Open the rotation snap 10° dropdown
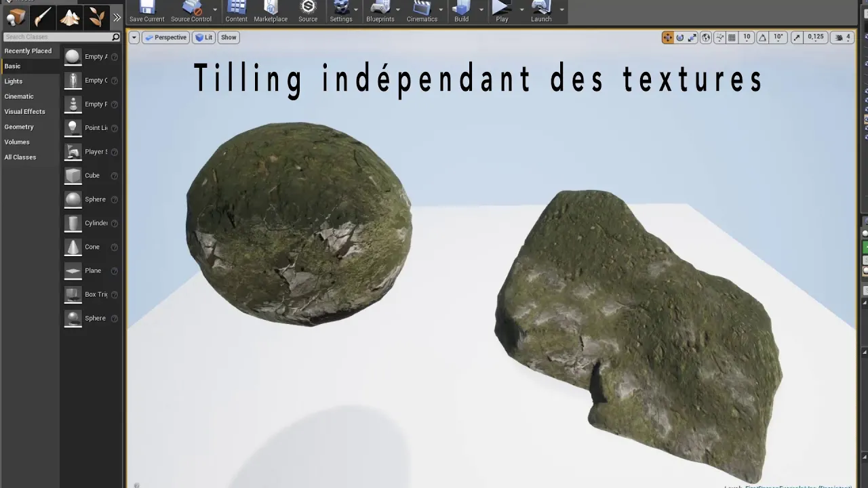 click(778, 38)
